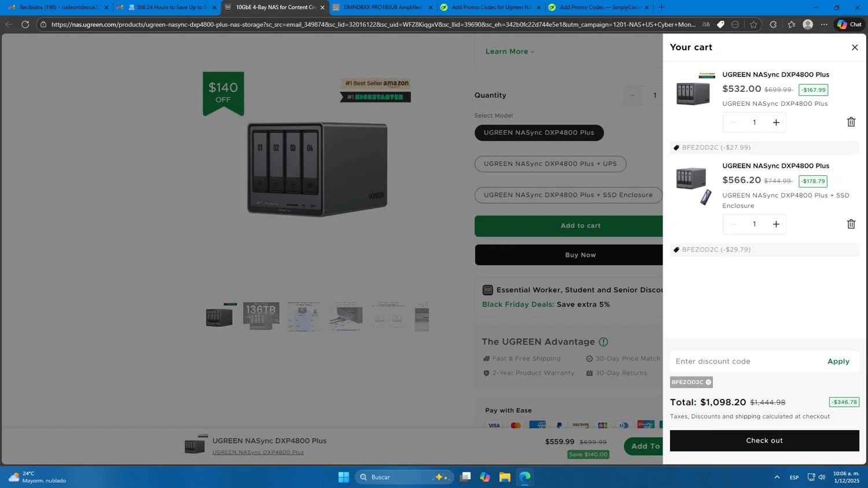
Task: Select the UGREEN NASync DXP4800 Plus model
Action: 539,132
